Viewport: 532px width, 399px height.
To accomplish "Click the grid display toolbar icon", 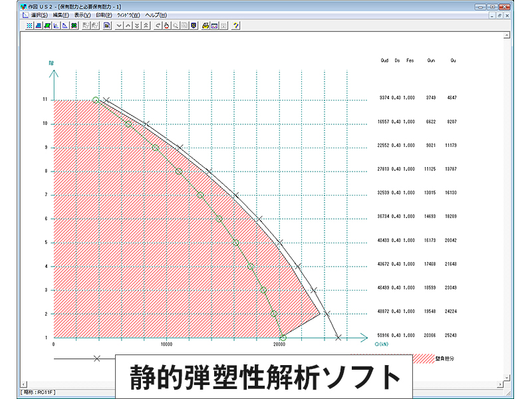I will tap(29, 25).
